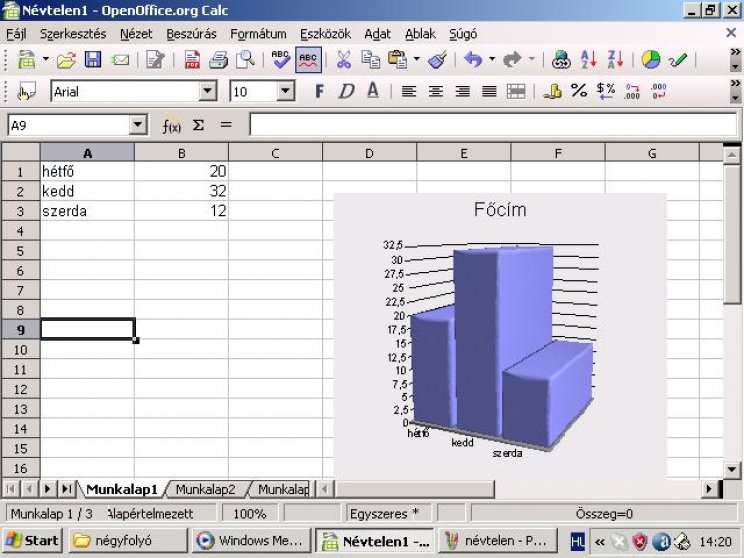The image size is (744, 558).
Task: Expand hidden standard toolbar buttons
Action: 735,59
